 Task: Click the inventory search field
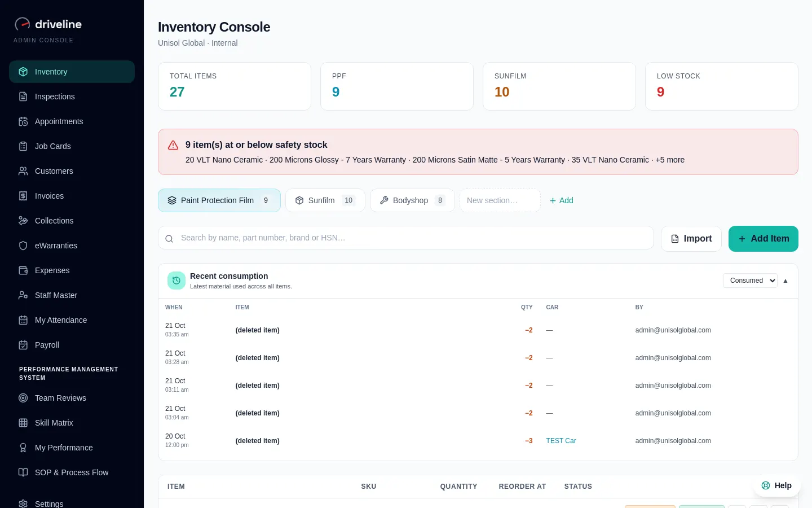tap(406, 238)
